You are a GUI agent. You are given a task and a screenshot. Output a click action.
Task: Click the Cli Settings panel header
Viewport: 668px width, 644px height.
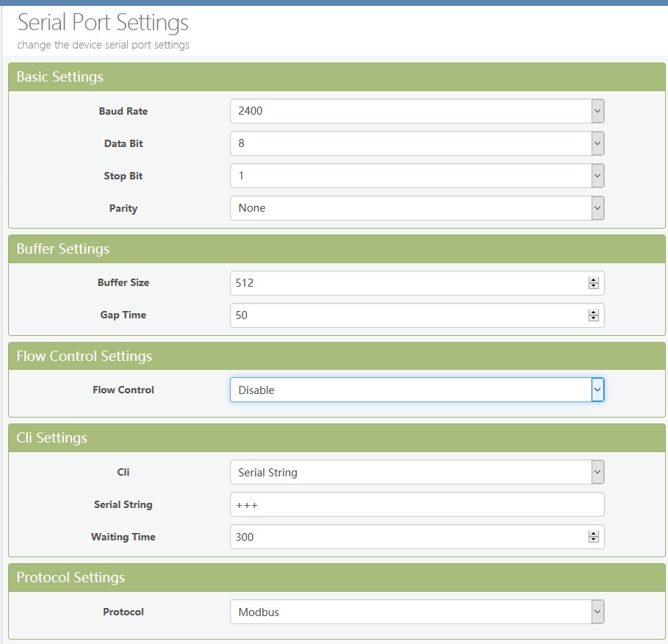[337, 437]
